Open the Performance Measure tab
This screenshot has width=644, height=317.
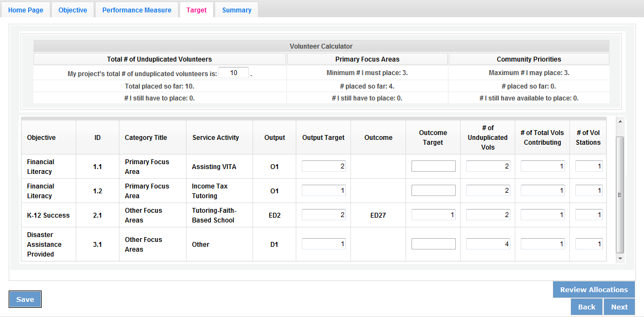pos(137,10)
